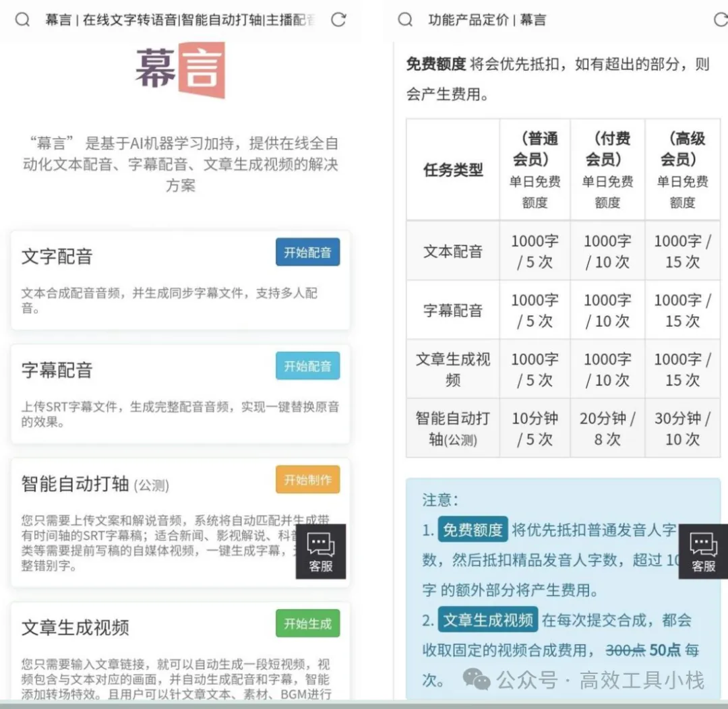This screenshot has height=709, width=728.
Task: Click the “幕言” 是基于AI机器学习加持 intro paragraph
Action: point(180,164)
